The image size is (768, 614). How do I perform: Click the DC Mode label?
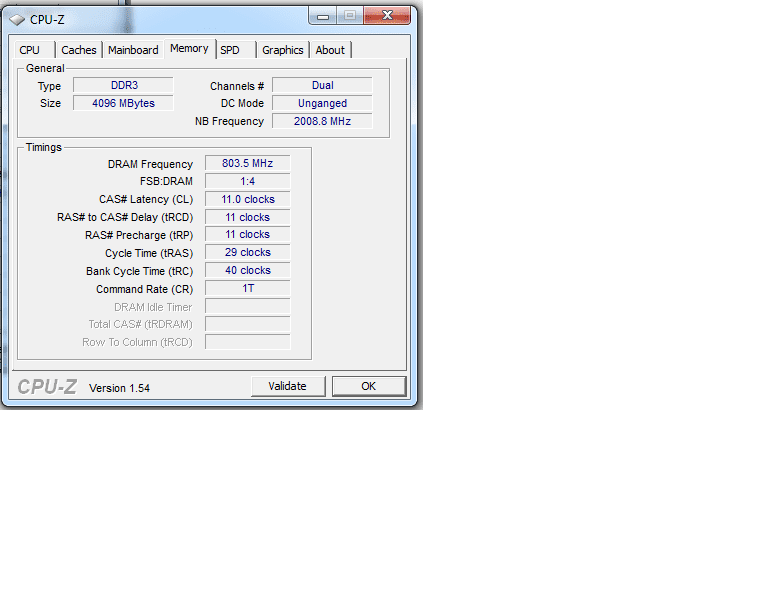[242, 103]
